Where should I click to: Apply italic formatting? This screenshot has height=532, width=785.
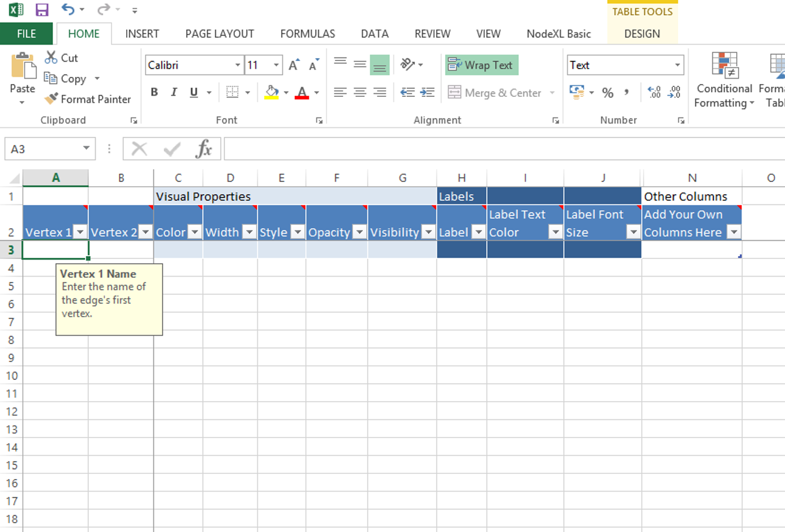click(x=173, y=92)
